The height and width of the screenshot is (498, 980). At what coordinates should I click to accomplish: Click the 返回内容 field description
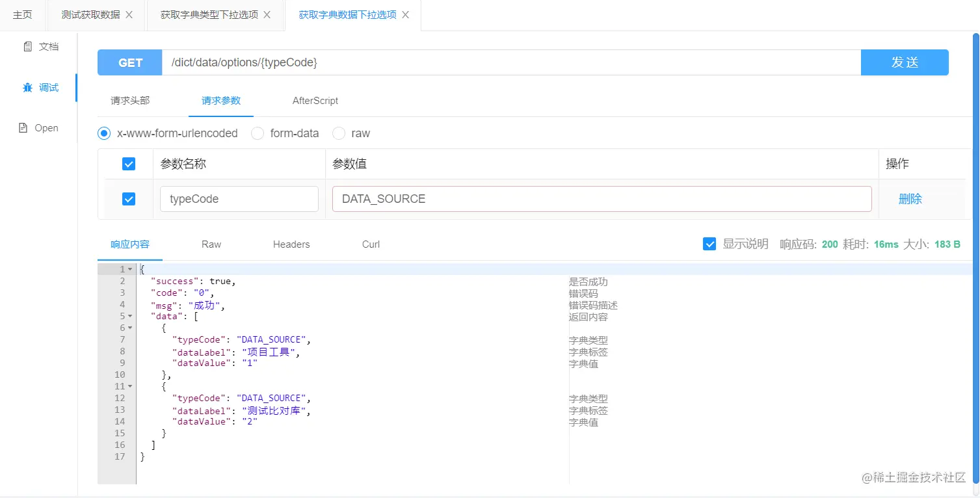[x=589, y=317]
